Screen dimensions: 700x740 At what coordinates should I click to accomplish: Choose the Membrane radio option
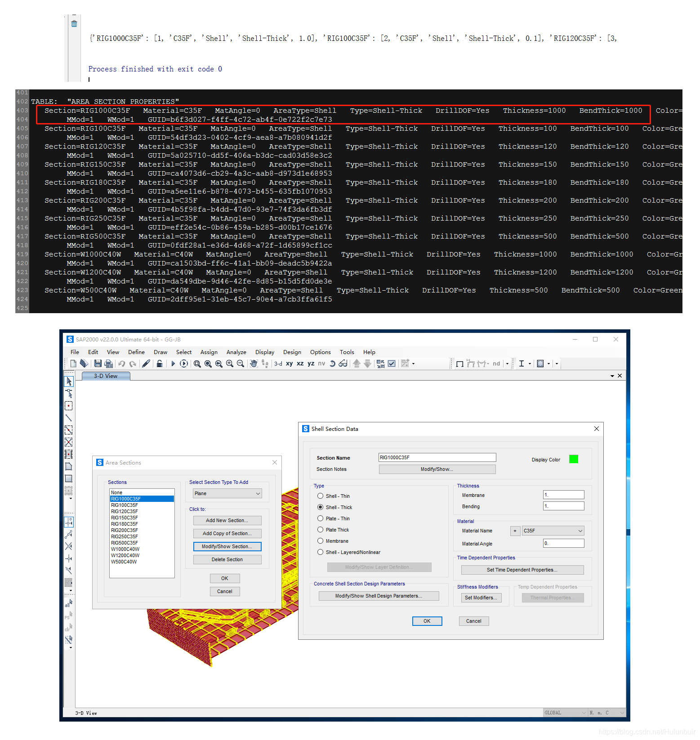point(320,541)
